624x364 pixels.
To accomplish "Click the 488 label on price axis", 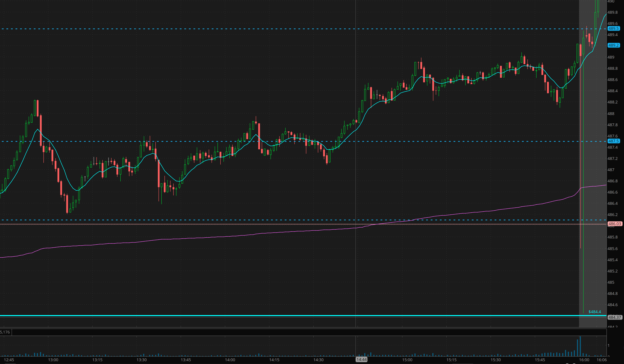I will [611, 114].
